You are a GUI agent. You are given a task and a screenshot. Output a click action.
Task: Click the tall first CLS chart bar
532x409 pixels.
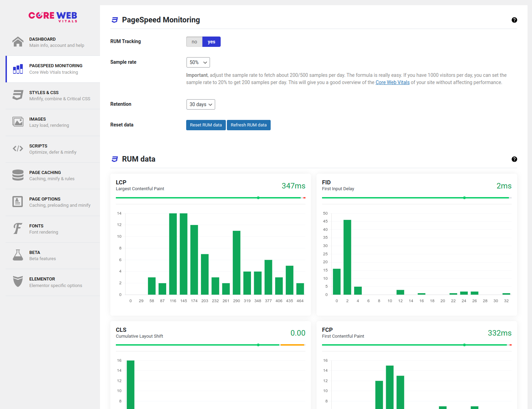(131, 385)
